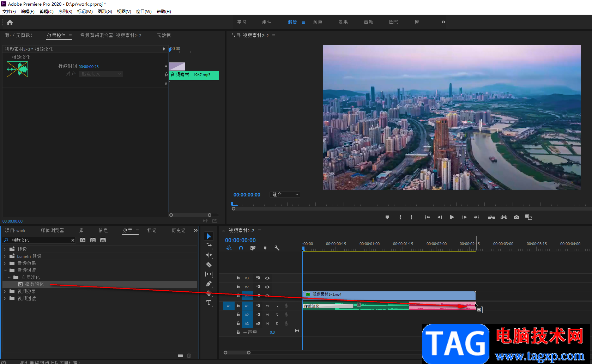Export frame with camera icon
This screenshot has width=592, height=364.
517,217
